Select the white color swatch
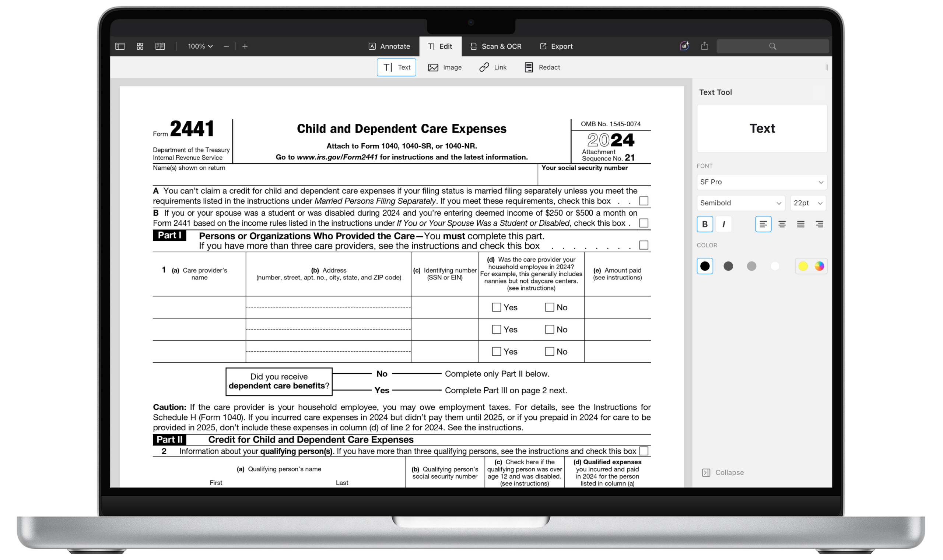 point(775,266)
